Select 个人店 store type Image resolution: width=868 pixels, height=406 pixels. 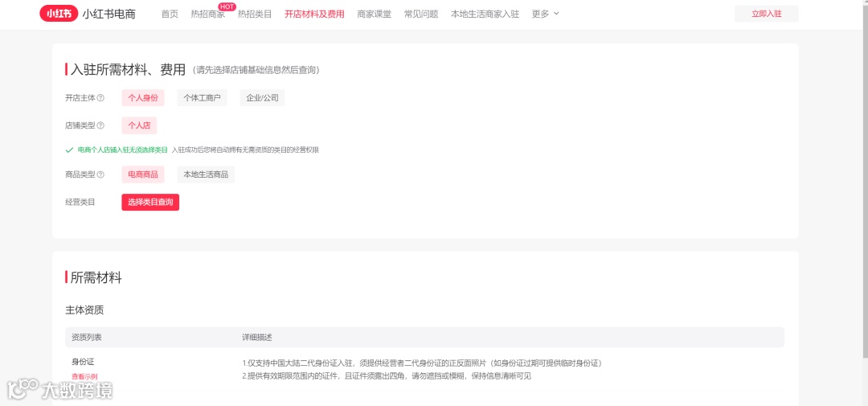click(x=139, y=125)
